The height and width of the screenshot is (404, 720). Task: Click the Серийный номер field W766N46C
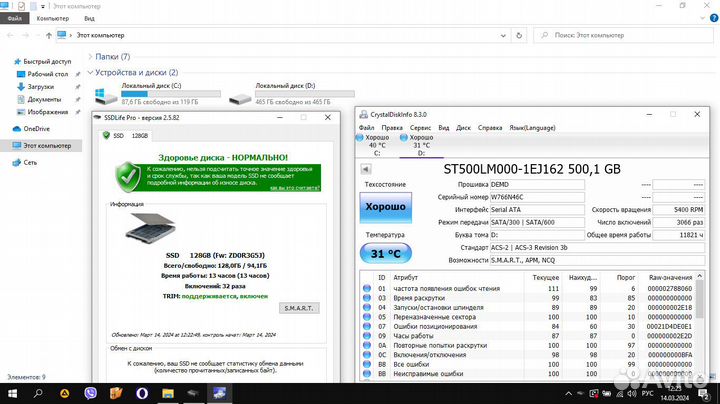537,197
